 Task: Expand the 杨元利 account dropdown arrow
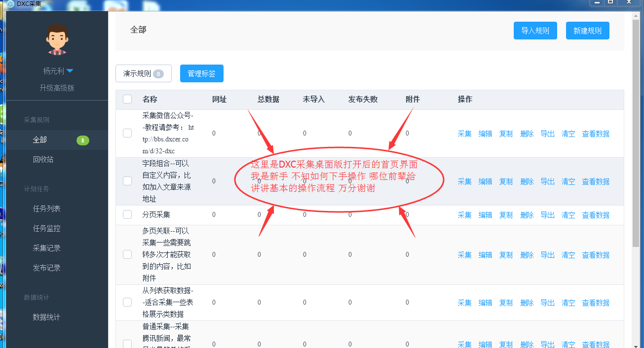[x=70, y=70]
